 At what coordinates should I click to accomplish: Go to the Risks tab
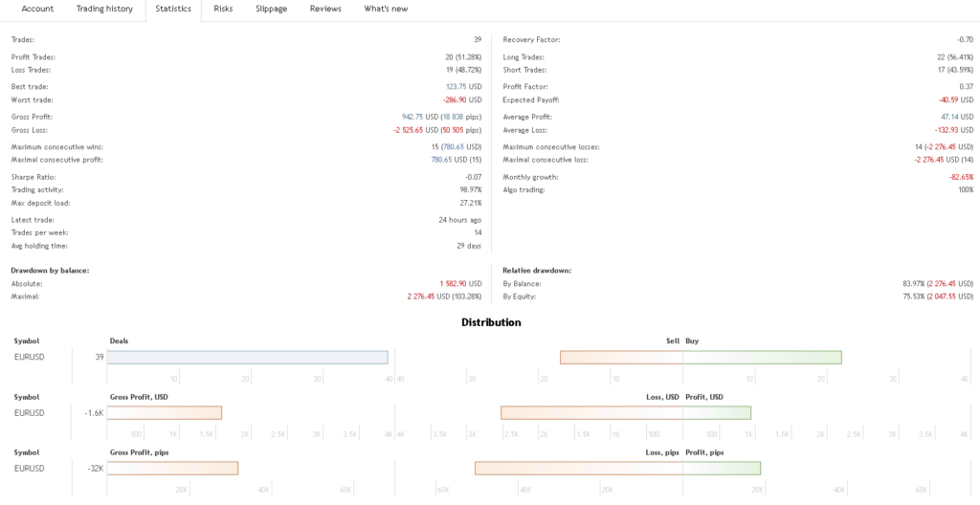(x=223, y=9)
